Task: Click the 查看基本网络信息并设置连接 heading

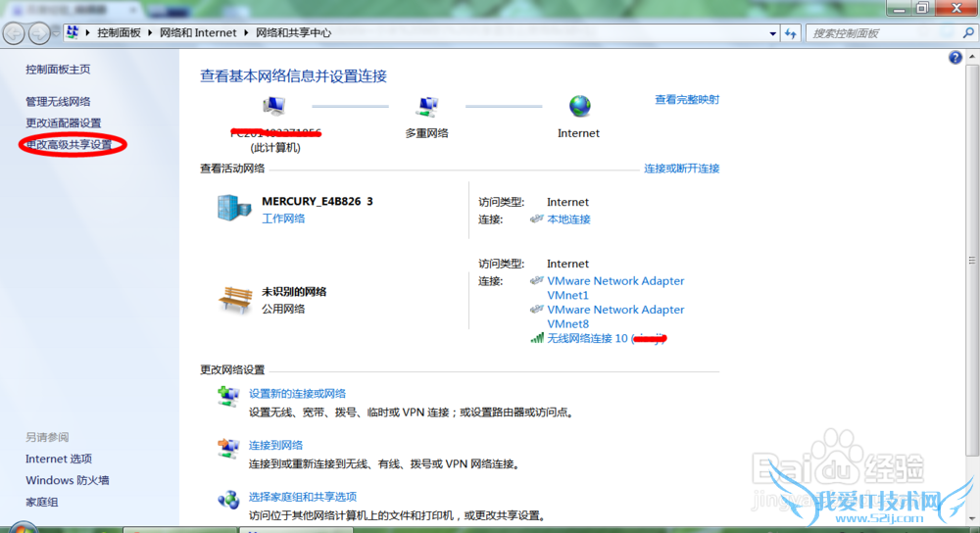Action: 293,76
